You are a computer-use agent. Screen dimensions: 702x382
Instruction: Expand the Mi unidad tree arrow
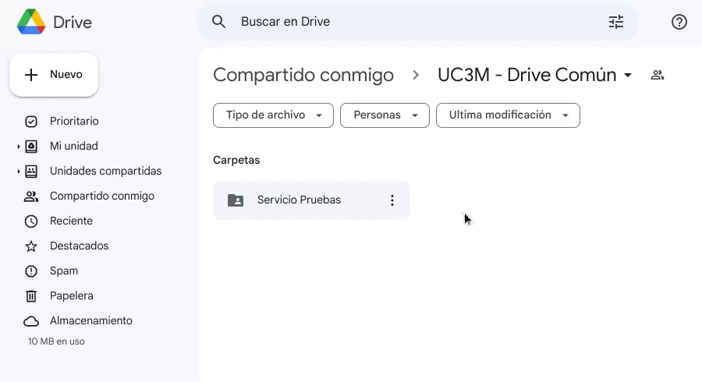coord(18,146)
